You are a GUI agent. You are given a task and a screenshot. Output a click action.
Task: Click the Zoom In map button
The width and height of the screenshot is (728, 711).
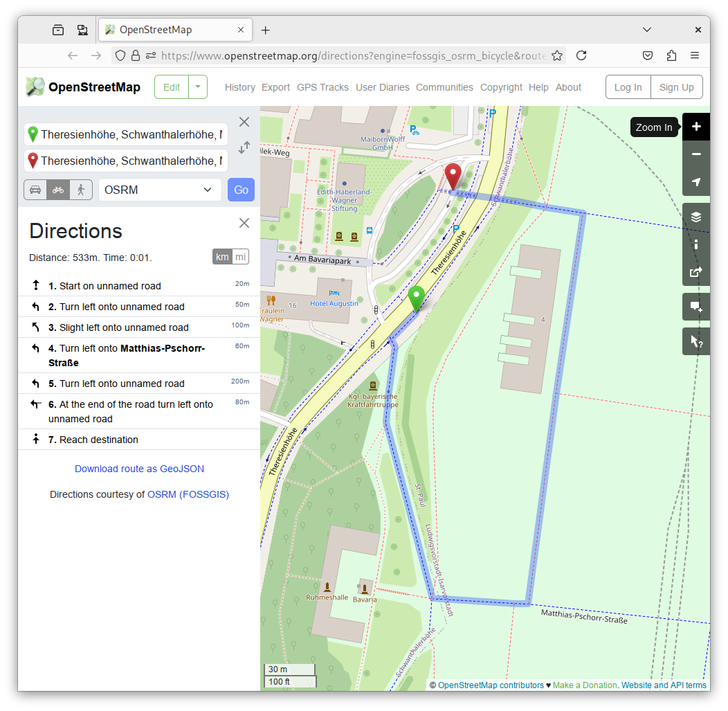[696, 127]
